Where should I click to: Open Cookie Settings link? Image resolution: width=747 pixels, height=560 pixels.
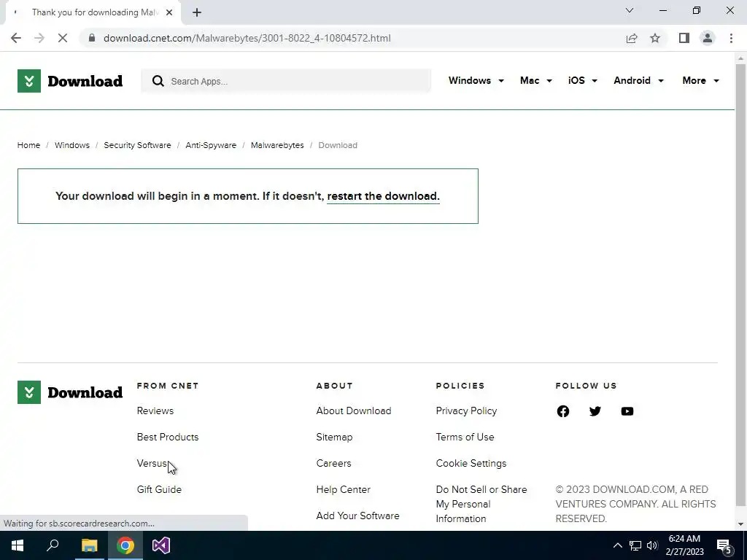[471, 463]
